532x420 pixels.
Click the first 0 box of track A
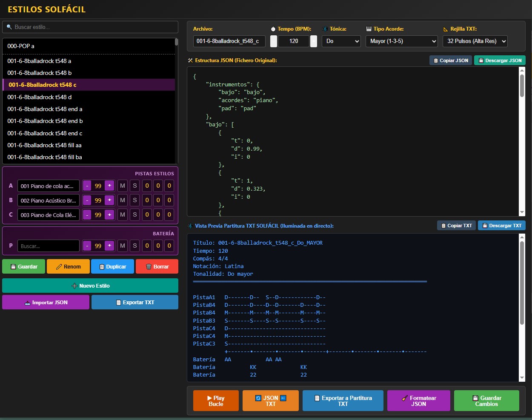click(x=147, y=186)
